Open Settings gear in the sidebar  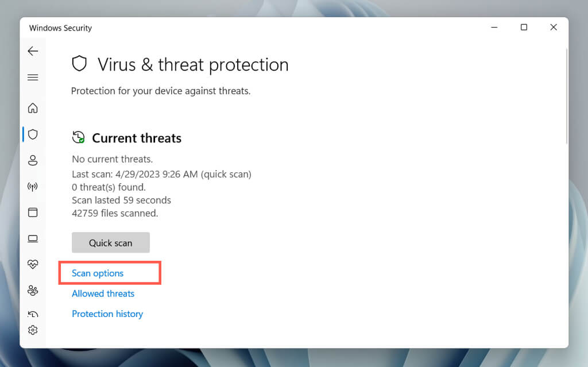[x=33, y=330]
